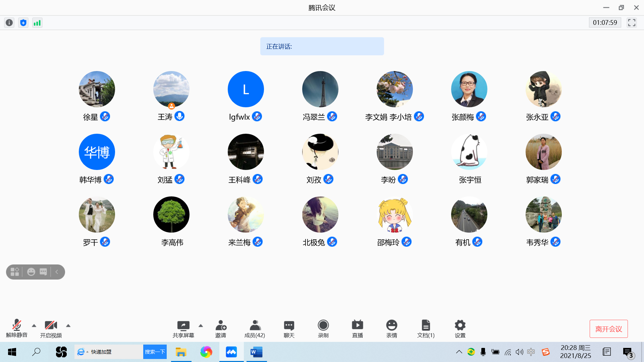Open the meeting info icon
The width and height of the screenshot is (644, 362).
point(9,23)
